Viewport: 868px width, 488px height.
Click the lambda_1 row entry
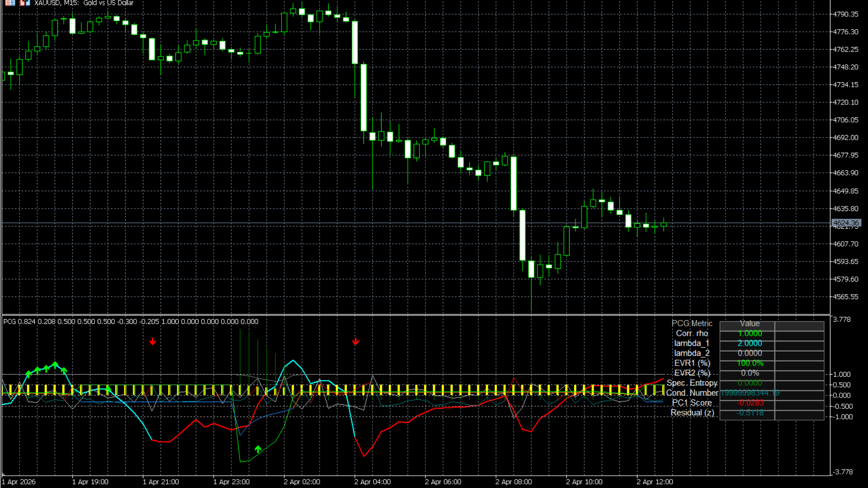691,343
